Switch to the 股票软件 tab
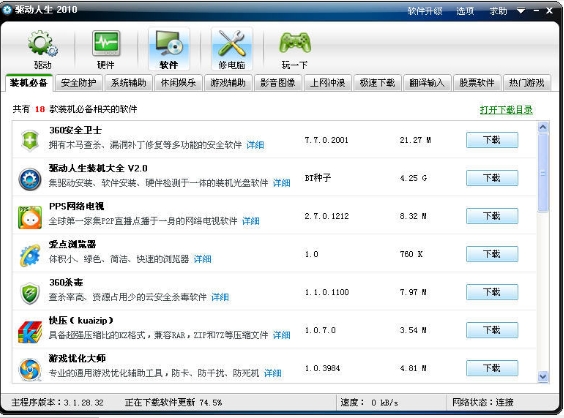The image size is (564, 418). [477, 83]
